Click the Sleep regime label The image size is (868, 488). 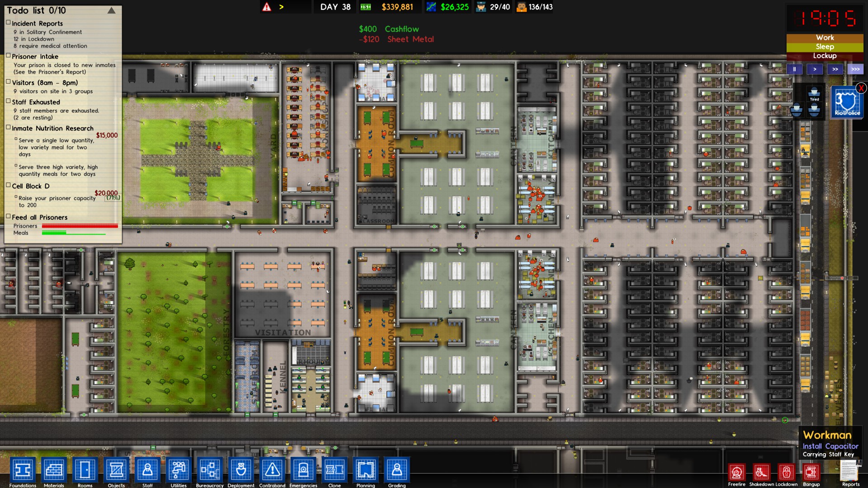tap(825, 47)
